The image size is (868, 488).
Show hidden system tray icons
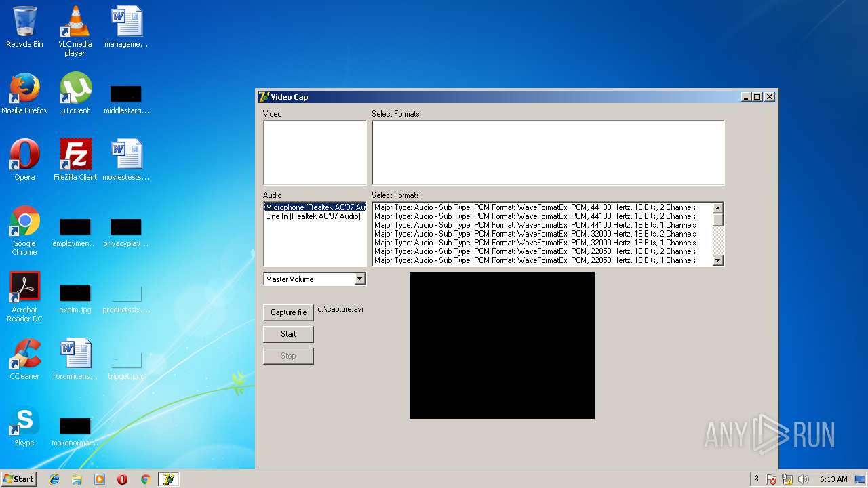(757, 479)
